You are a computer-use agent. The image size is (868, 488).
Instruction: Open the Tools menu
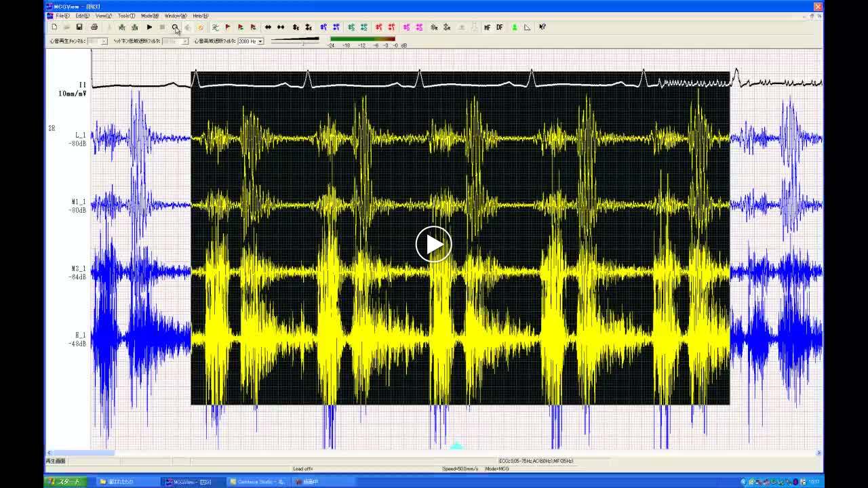pos(125,16)
